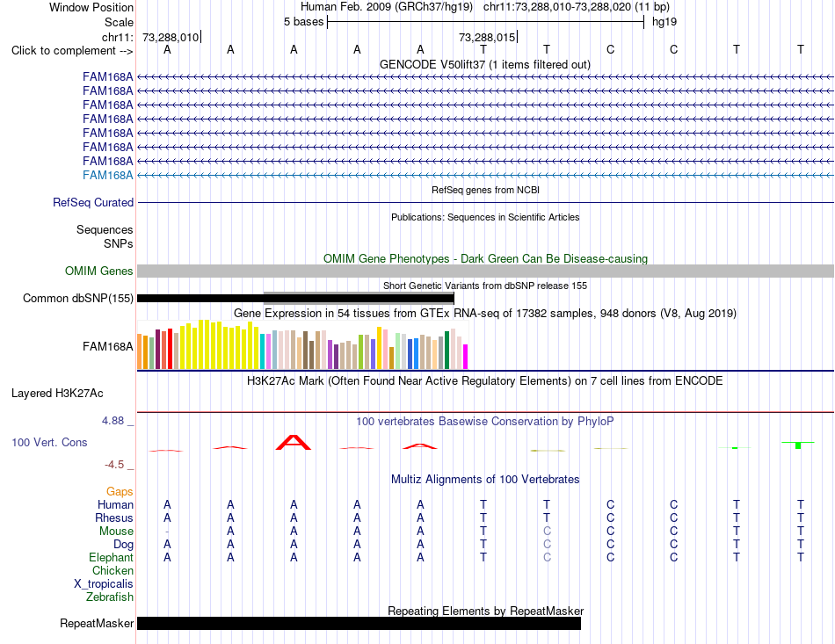Click 'RefSeq genes from NCBI' track title
The image size is (835, 644).
pos(485,190)
